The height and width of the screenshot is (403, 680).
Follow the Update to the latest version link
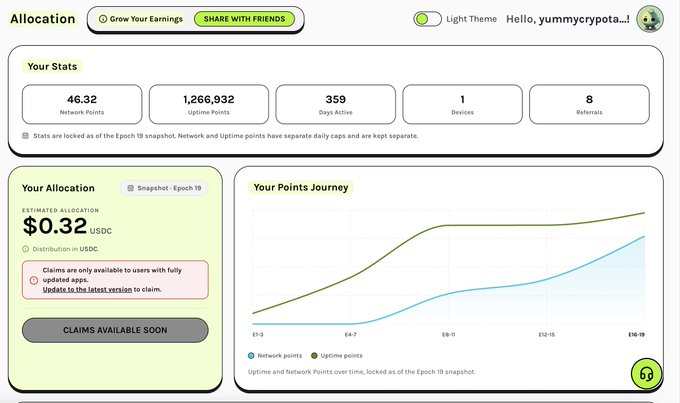(x=87, y=289)
